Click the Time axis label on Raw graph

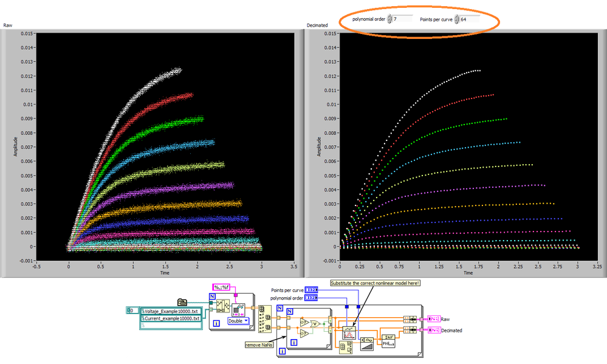click(x=165, y=273)
